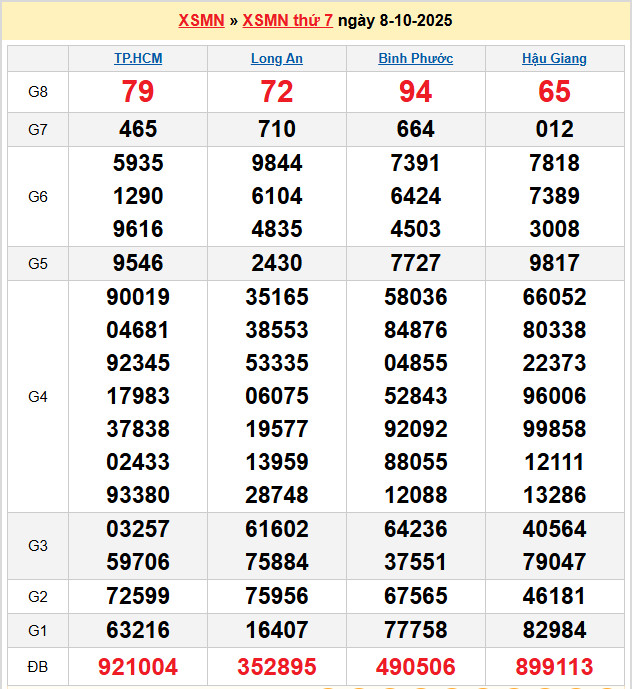
Task: Click the Bình Phước G8 result 94
Action: 415,92
